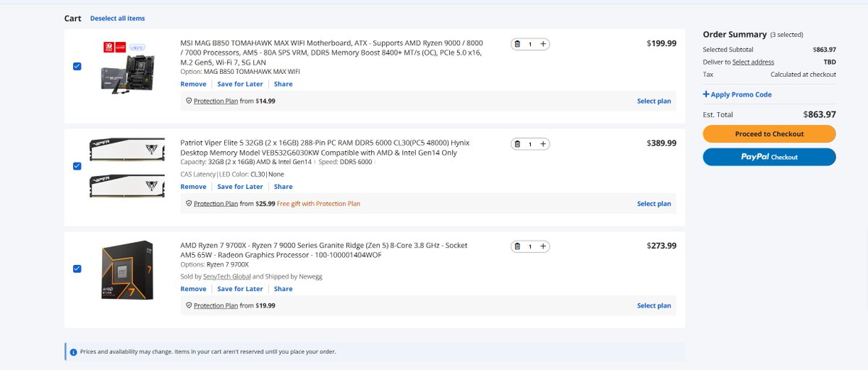This screenshot has width=868, height=370.
Task: Open Patriot Viper Elite 5 product title
Action: pos(325,148)
